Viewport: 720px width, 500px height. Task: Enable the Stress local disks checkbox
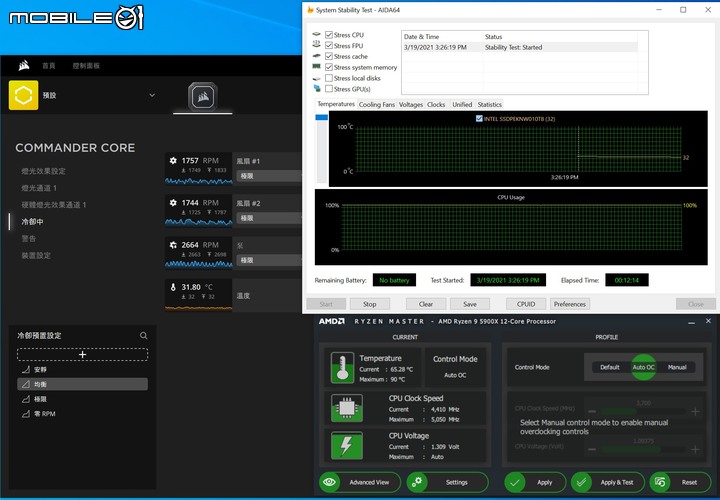[x=329, y=78]
